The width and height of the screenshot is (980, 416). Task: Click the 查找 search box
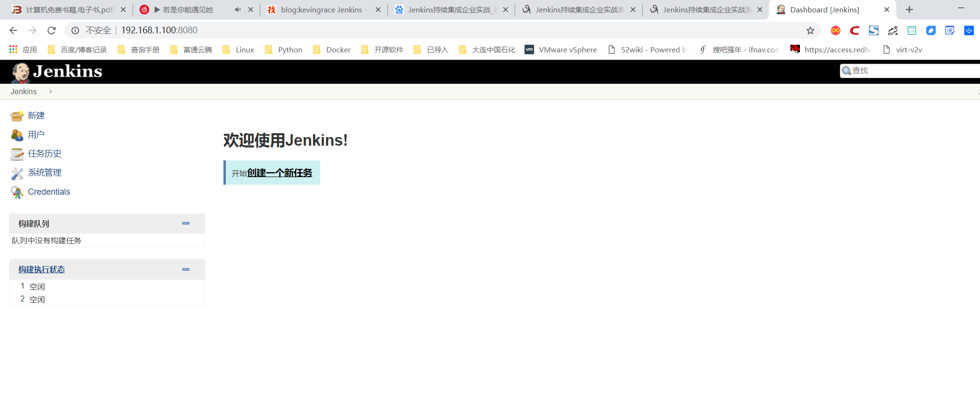910,70
